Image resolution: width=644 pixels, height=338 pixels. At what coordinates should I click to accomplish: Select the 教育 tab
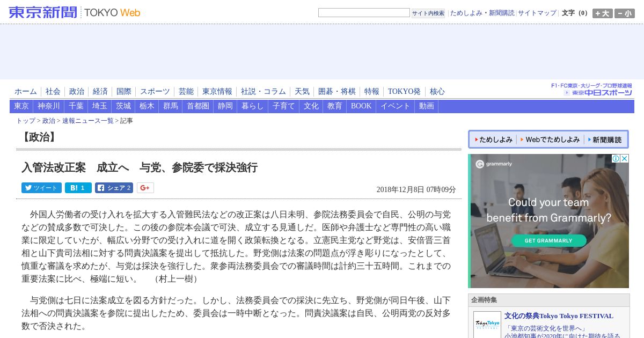(335, 106)
